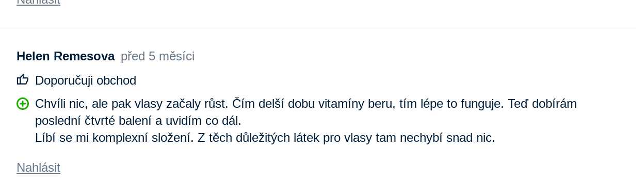Click the green plus pros icon
This screenshot has height=196, width=644.
click(23, 104)
